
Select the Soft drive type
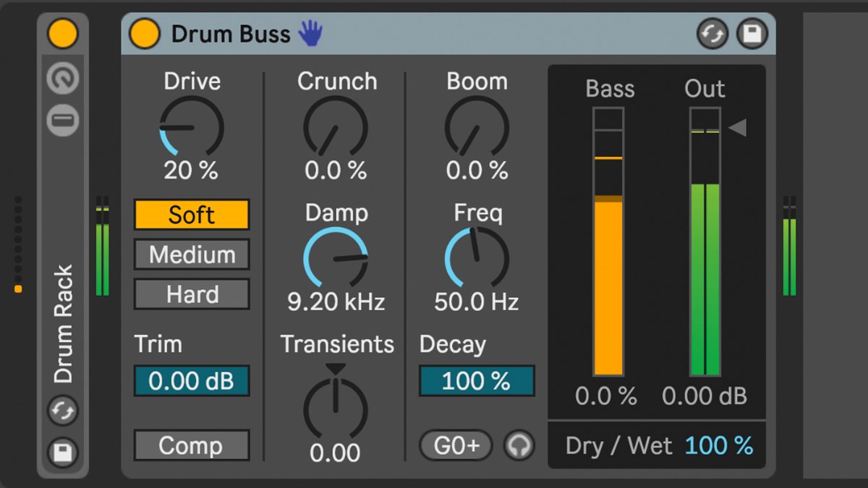192,215
